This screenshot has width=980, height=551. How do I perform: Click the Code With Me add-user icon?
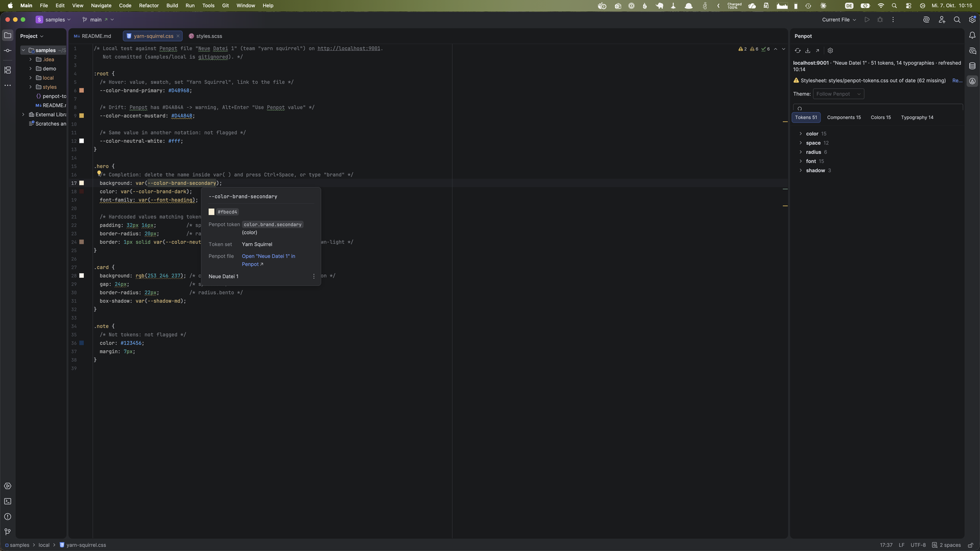[x=942, y=20]
